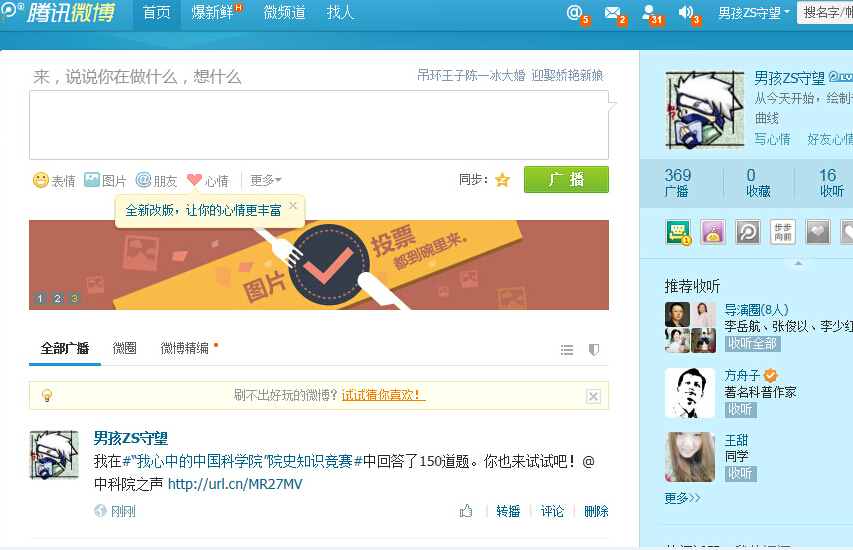
Task: Click the search name field
Action: [x=825, y=13]
